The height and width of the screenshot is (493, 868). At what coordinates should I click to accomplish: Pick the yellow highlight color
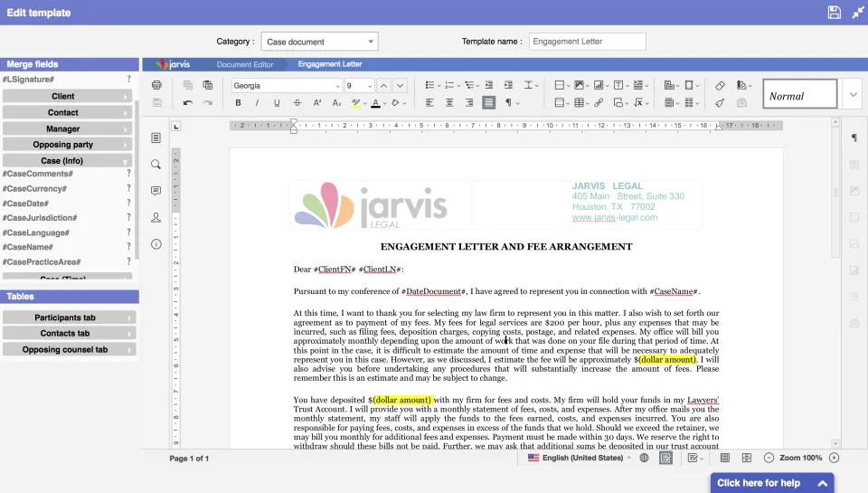tap(355, 103)
